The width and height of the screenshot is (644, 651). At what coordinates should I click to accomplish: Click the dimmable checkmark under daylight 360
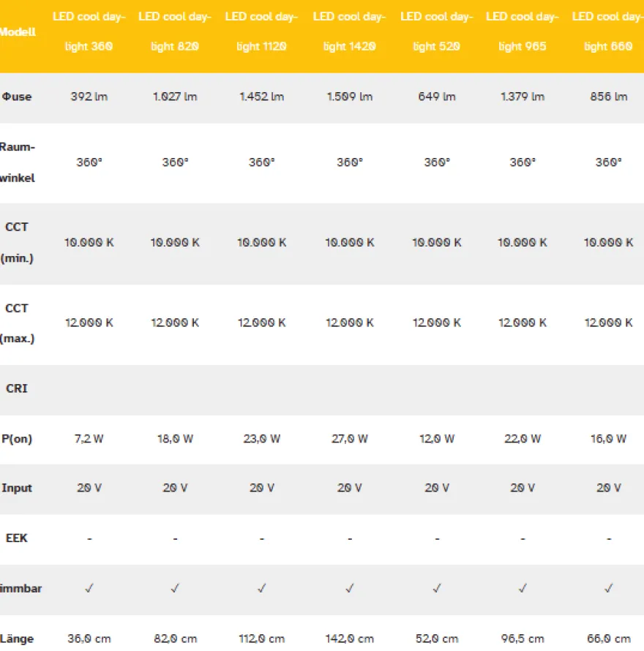(89, 588)
